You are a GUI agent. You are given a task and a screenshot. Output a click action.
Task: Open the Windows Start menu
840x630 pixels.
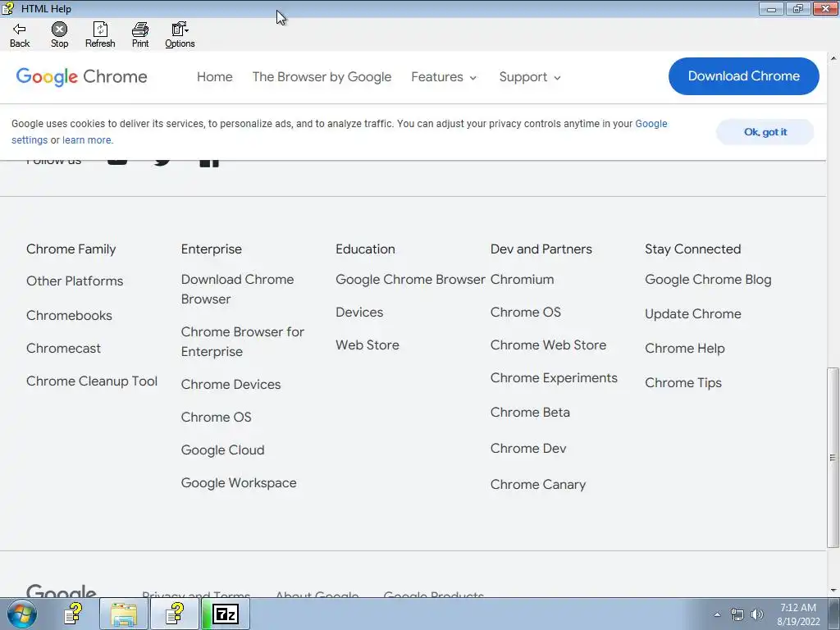[x=21, y=614]
